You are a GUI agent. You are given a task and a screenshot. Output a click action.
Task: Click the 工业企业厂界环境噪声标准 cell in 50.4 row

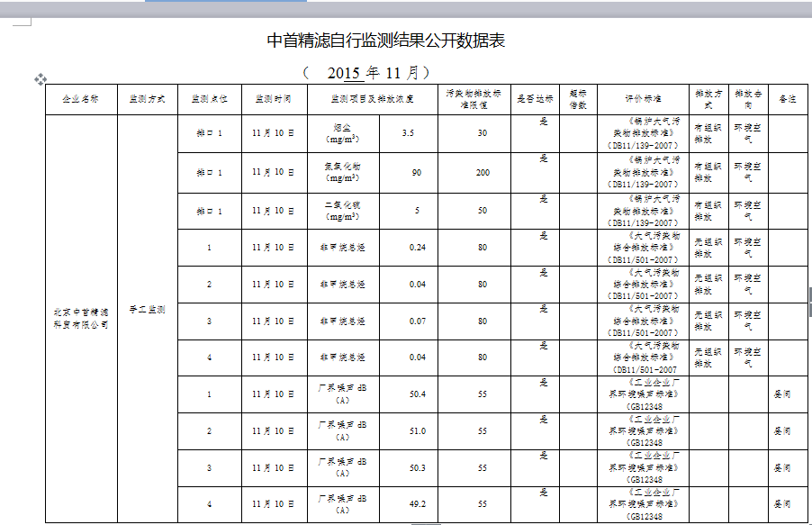(643, 394)
